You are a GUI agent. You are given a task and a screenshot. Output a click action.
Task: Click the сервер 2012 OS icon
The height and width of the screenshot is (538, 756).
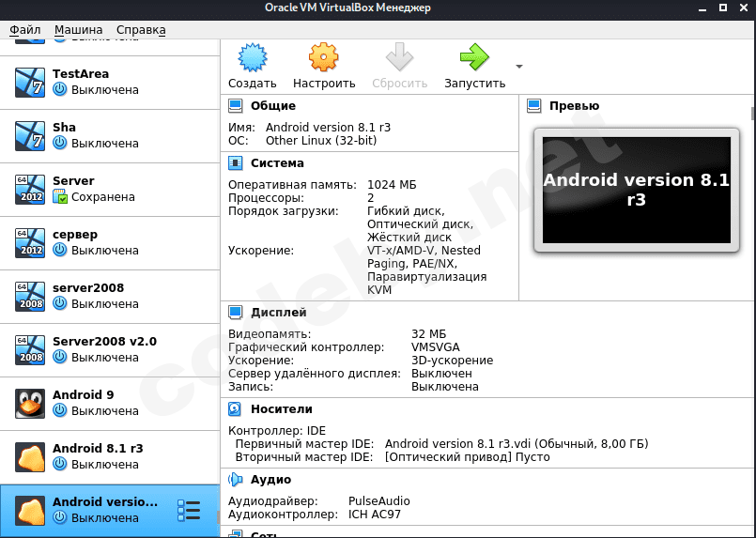(x=30, y=243)
